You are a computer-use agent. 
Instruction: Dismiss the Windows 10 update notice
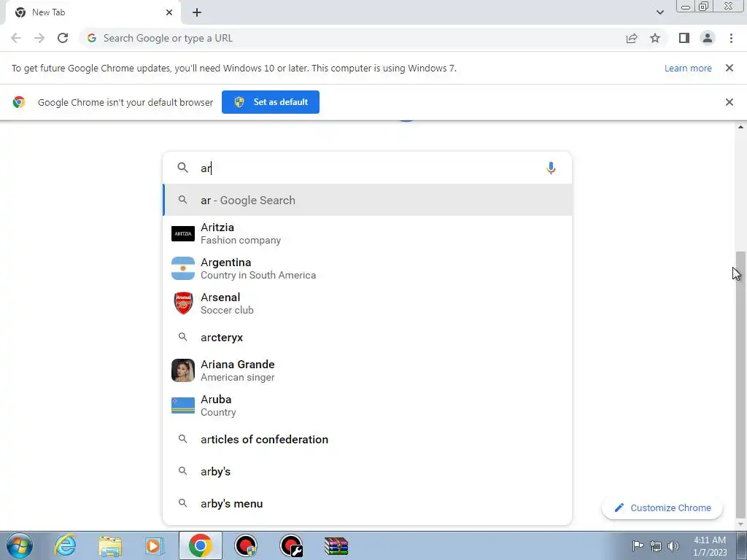pyautogui.click(x=729, y=68)
